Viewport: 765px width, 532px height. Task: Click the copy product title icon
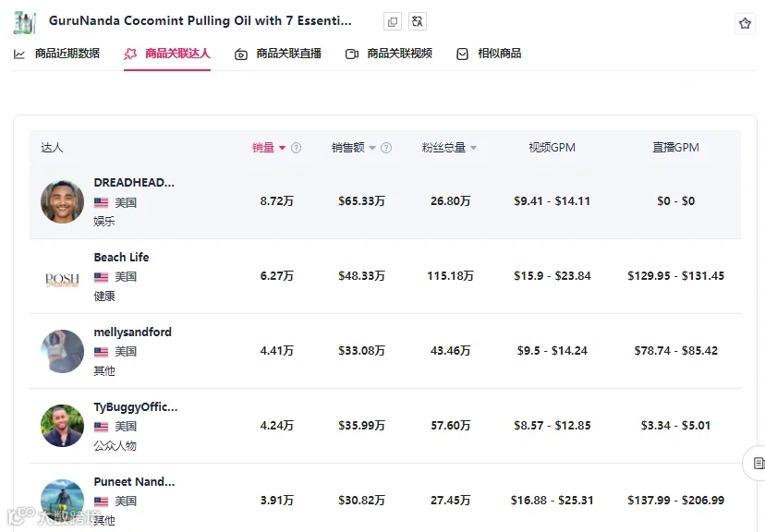tap(393, 22)
